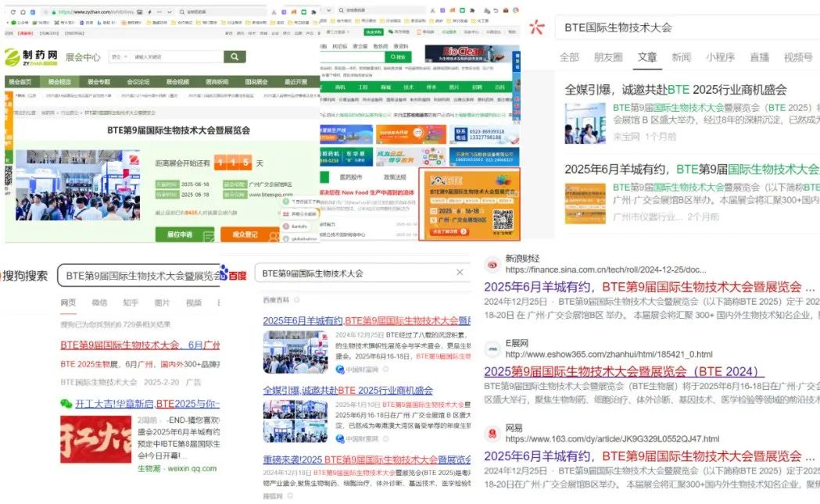Click the second Baidu result four-photo thumbnail
Screen dimensions: 820x504
pos(295,421)
